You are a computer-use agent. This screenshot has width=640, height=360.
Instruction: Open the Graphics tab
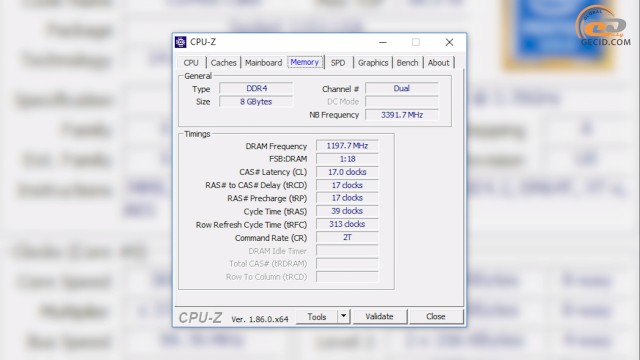coord(373,63)
